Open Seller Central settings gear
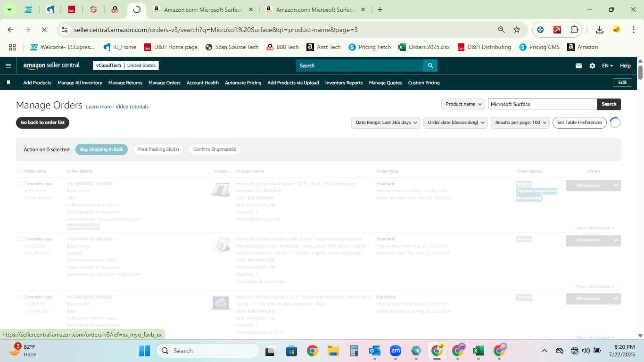Screen dimensions: 644x362 [x=592, y=66]
